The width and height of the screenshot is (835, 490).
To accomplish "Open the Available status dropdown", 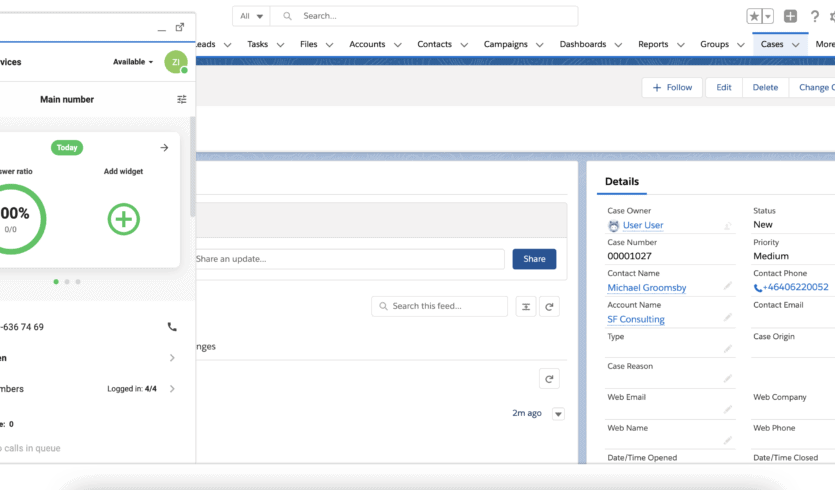I will point(133,62).
